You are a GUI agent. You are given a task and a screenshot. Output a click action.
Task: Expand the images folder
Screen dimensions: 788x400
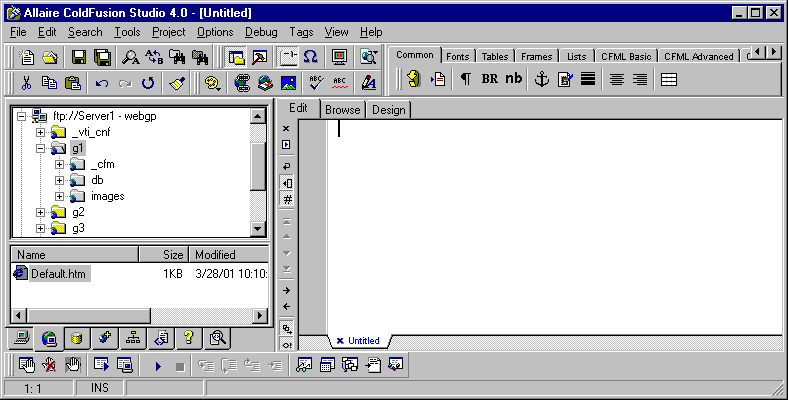59,196
